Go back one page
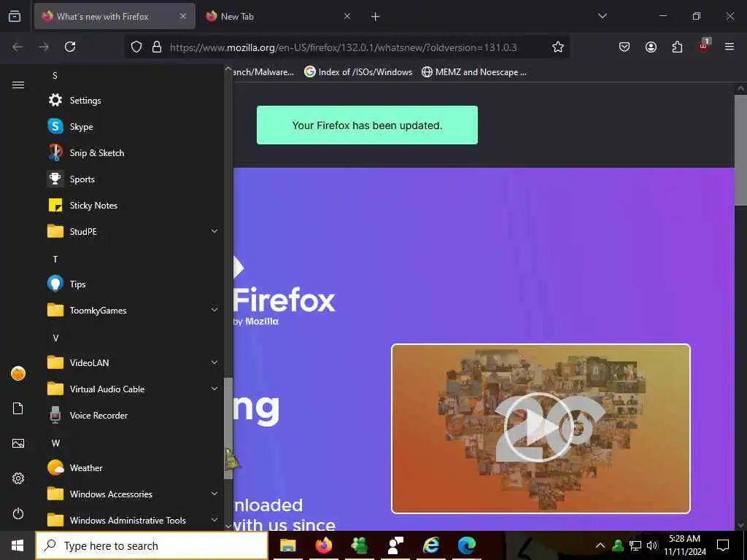The image size is (747, 560). pyautogui.click(x=18, y=47)
